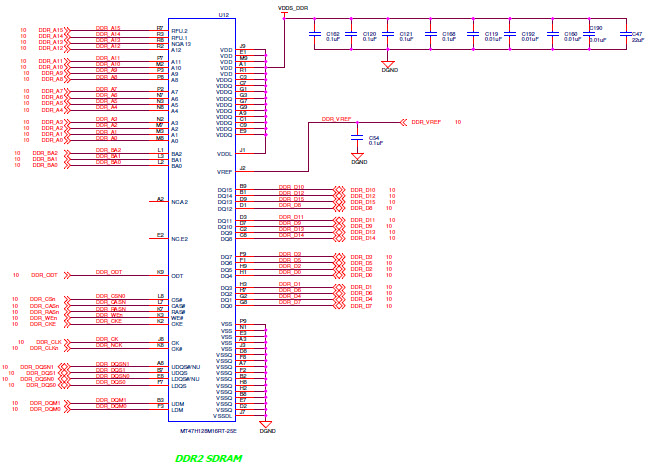Select the C190 capacitor symbol
This screenshot has height=464, width=650.
tap(589, 34)
